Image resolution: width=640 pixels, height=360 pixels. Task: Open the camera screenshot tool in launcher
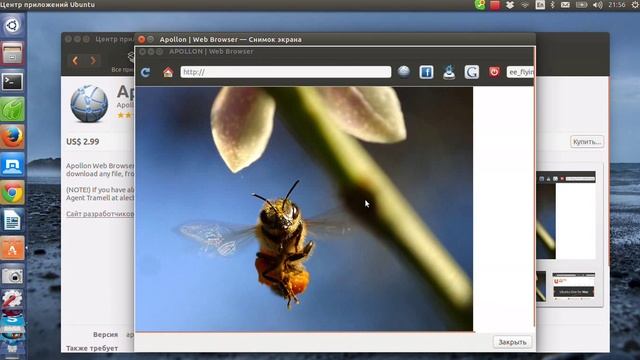(x=12, y=276)
